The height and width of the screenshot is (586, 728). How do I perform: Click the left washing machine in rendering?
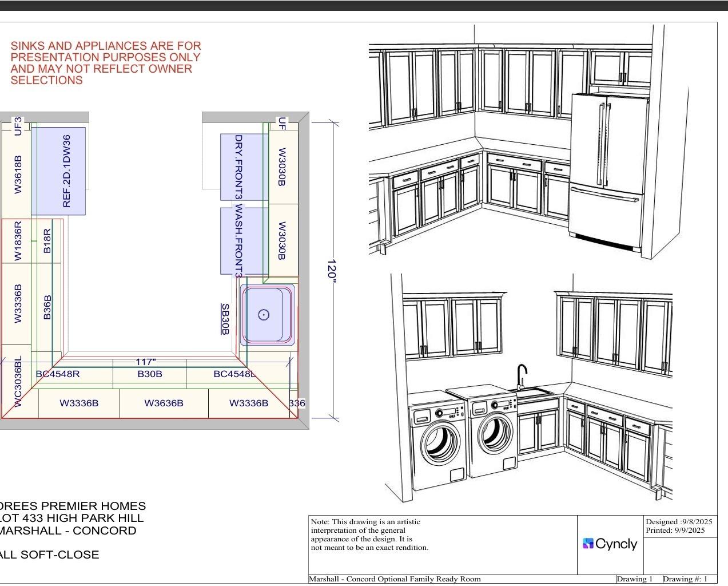tap(438, 439)
